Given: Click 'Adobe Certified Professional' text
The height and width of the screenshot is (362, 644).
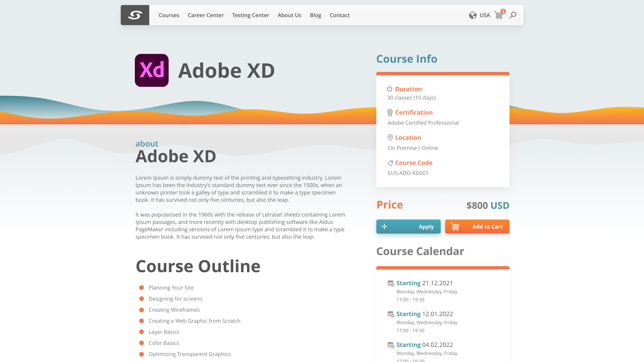Looking at the screenshot, I should pos(423,123).
